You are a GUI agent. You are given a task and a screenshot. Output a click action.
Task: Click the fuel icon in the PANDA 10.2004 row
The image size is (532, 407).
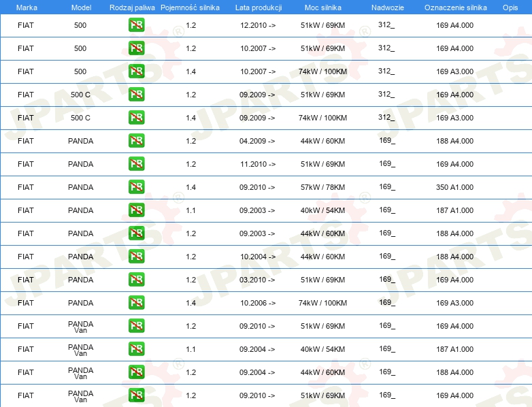pyautogui.click(x=136, y=256)
